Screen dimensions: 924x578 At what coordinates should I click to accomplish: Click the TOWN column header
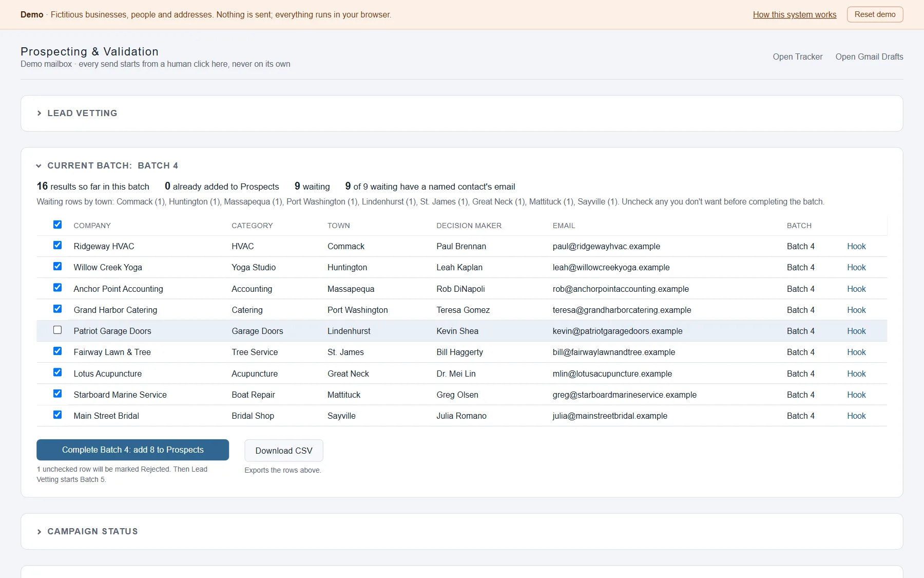click(x=339, y=226)
